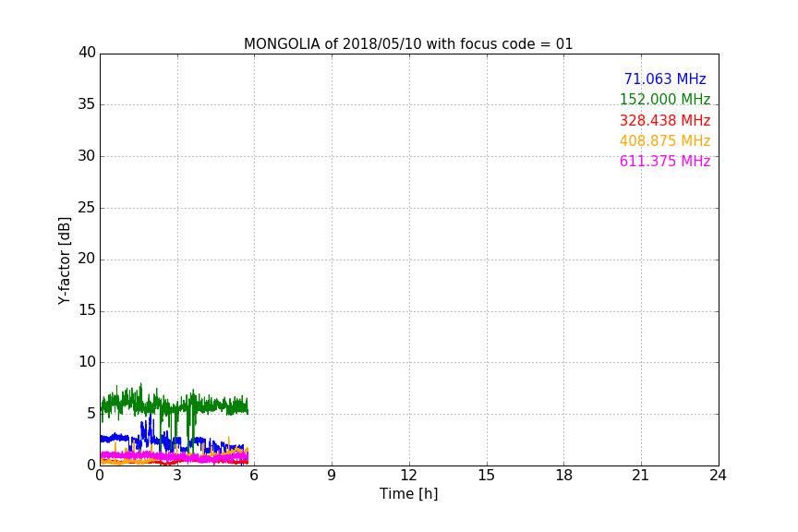This screenshot has height=532, width=798.
Task: Click the y-axis tick label 30
Action: (87, 156)
